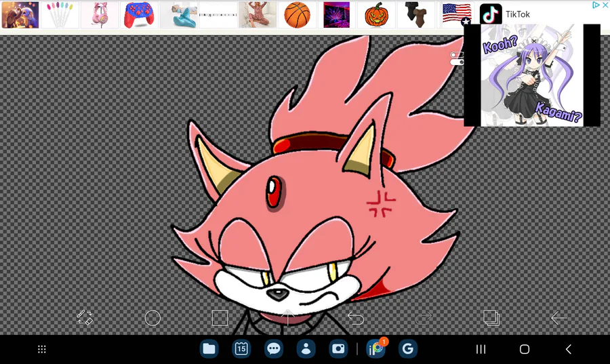Screen dimensions: 610x364
Task: Tap the system back chevron button
Action: pos(569,349)
